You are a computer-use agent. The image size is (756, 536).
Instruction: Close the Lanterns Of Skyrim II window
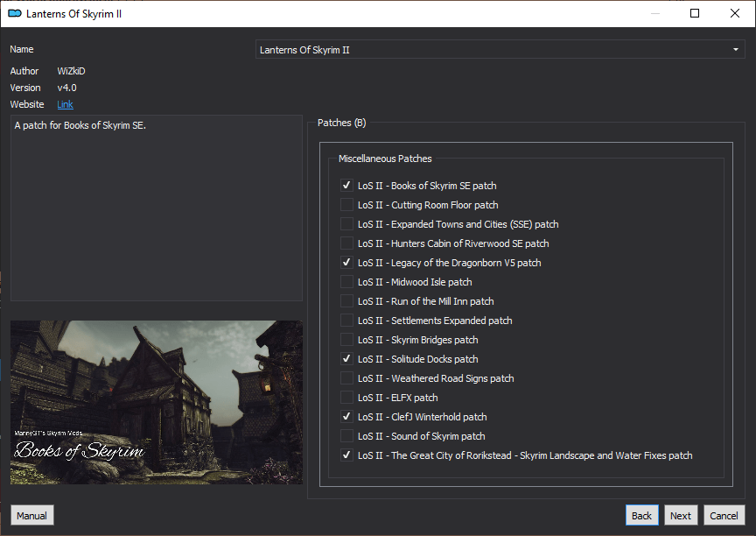735,13
